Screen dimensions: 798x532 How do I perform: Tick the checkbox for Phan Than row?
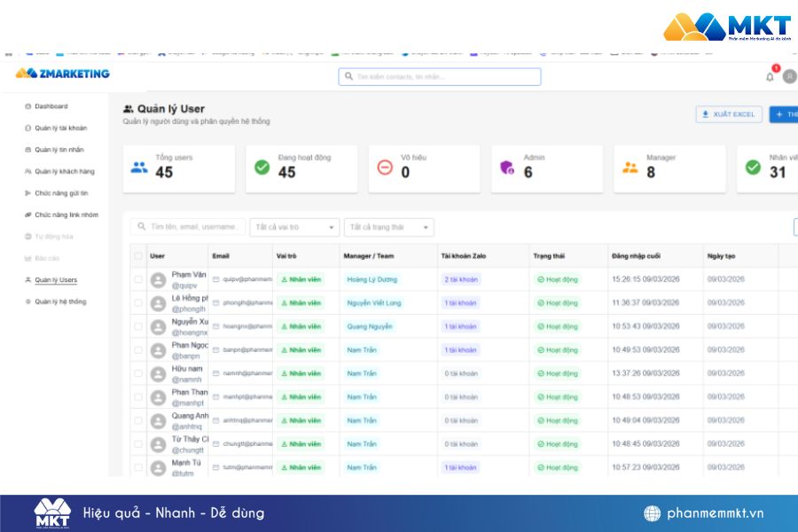pyautogui.click(x=138, y=397)
